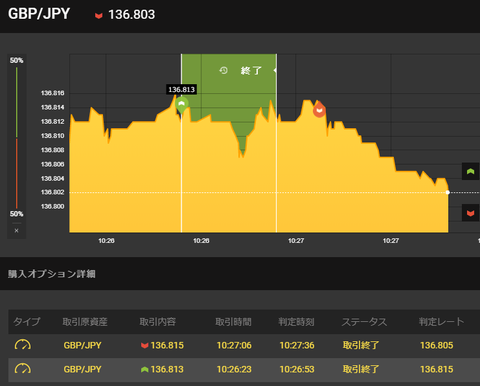Click the green high-entry marker at 136.813
Image resolution: width=480 pixels, height=386 pixels.
pyautogui.click(x=181, y=105)
